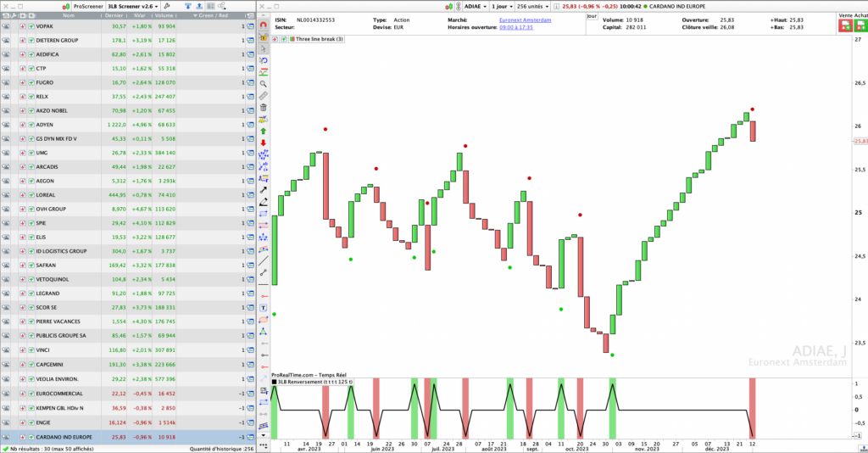Select the triangle drawing tool
The width and height of the screenshot is (868, 453).
(264, 331)
